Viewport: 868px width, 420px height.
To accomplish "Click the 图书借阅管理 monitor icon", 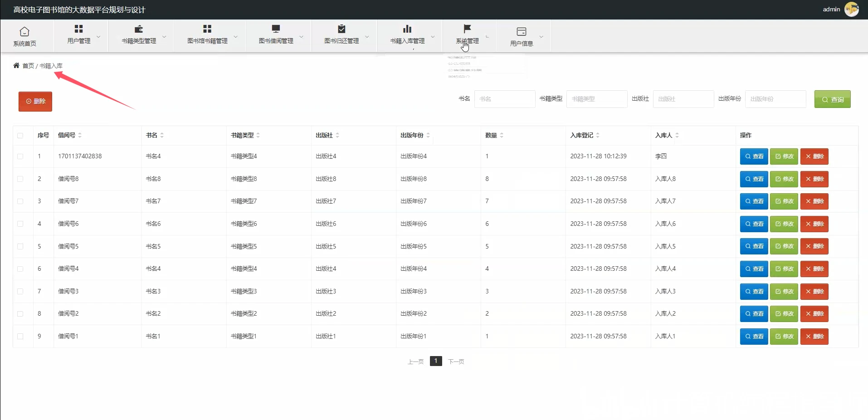I will [x=276, y=29].
